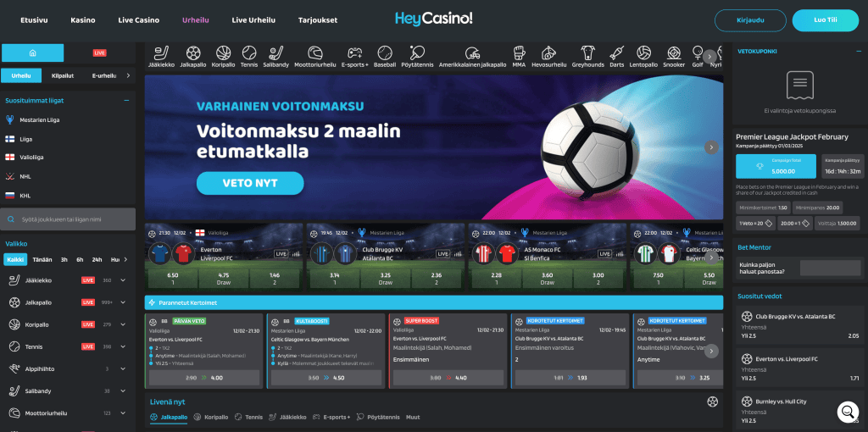This screenshot has height=432, width=868.
Task: Click the HeyCasino! logo
Action: tap(434, 19)
